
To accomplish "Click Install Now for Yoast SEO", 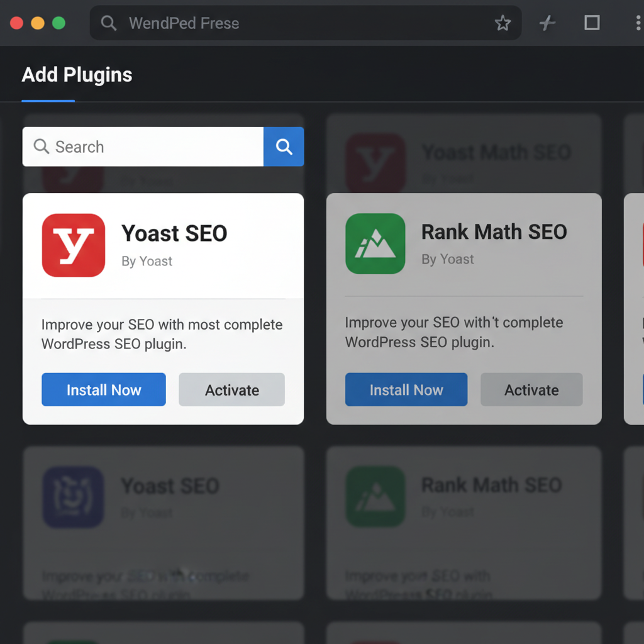I will pyautogui.click(x=103, y=389).
